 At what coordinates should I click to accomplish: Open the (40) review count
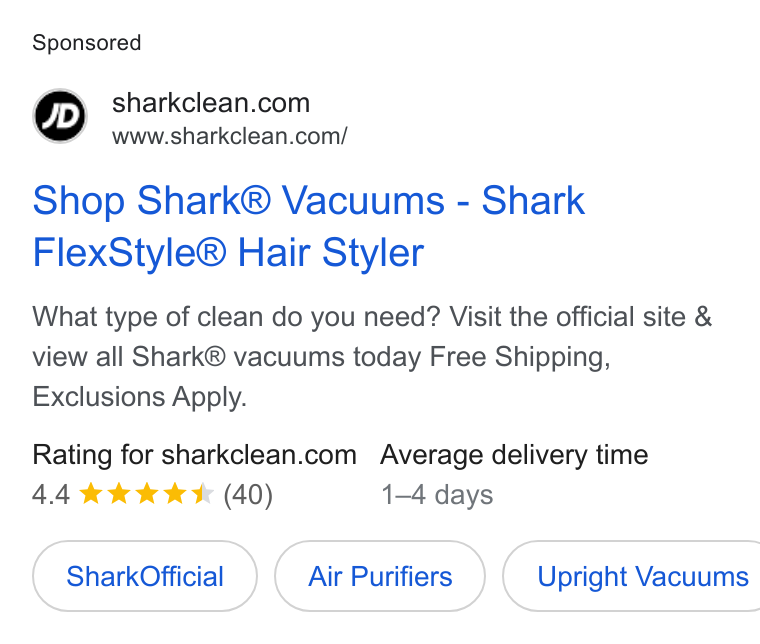pos(248,495)
